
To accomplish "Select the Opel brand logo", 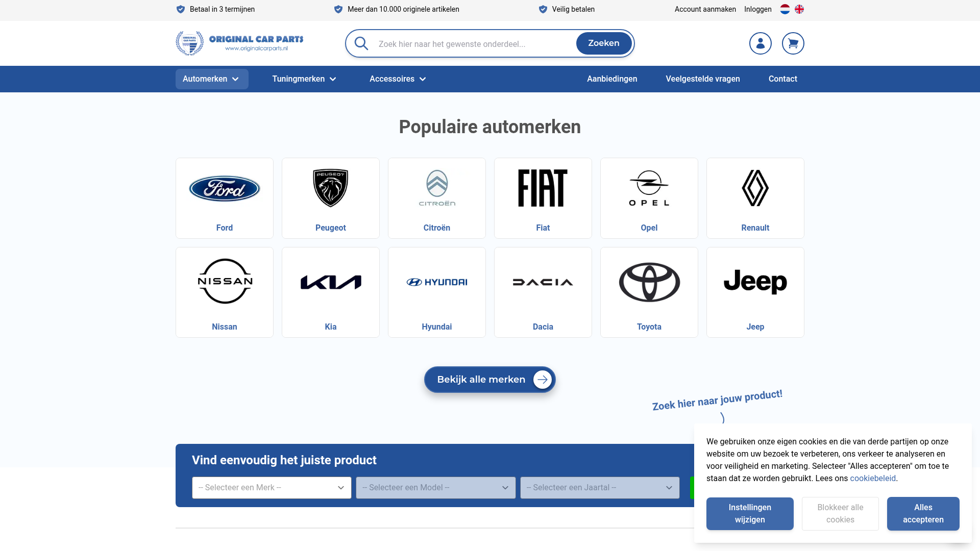I will click(649, 188).
